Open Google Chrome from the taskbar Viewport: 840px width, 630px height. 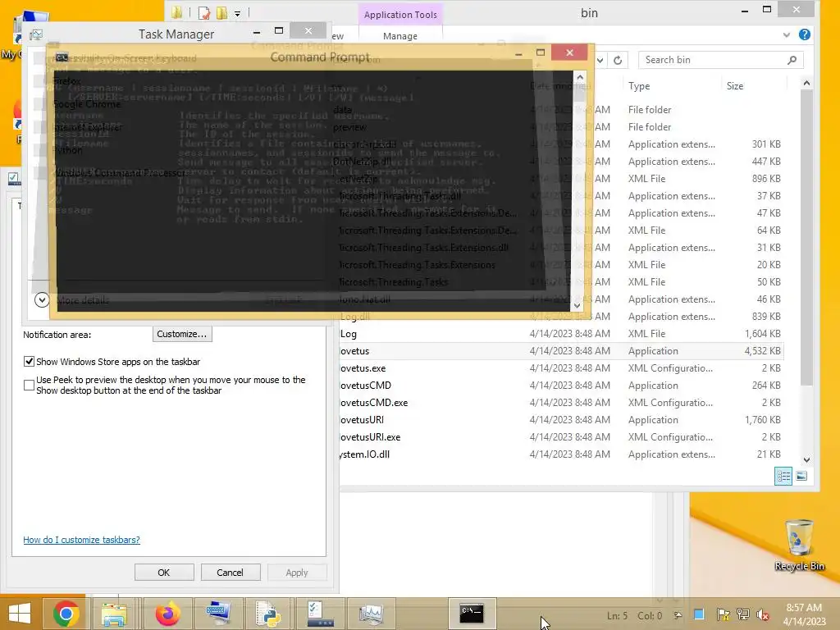pyautogui.click(x=66, y=614)
